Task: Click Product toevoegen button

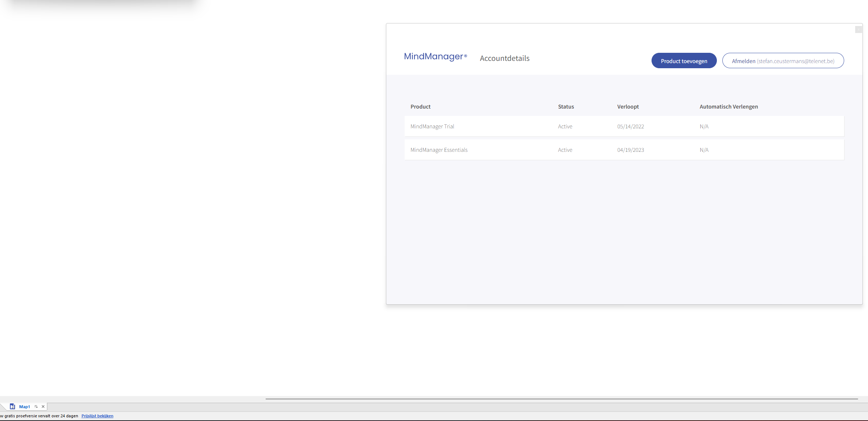Action: [x=684, y=61]
